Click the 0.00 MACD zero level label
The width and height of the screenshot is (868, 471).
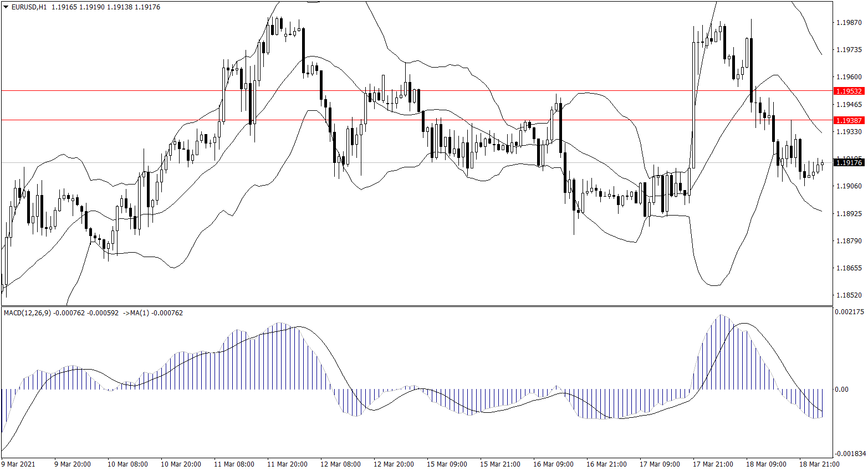[841, 390]
